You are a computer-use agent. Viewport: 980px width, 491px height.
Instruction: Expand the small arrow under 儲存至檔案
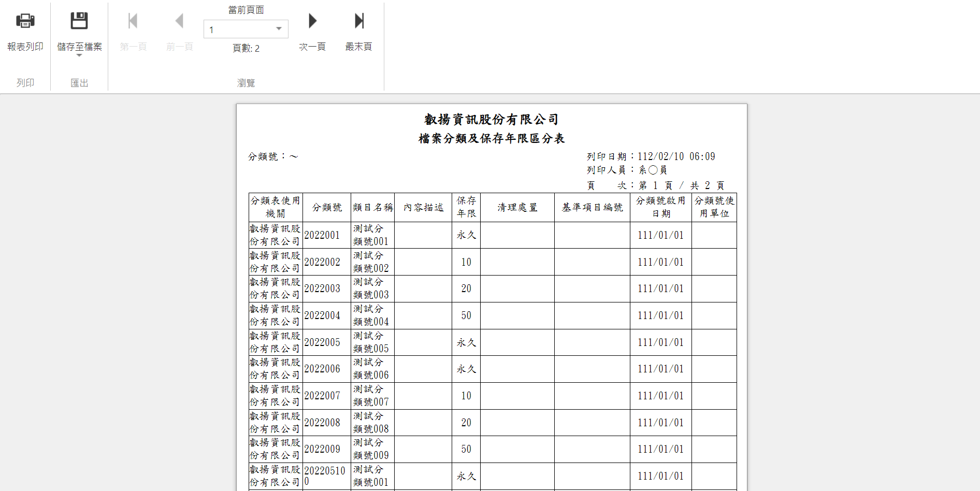click(x=79, y=55)
